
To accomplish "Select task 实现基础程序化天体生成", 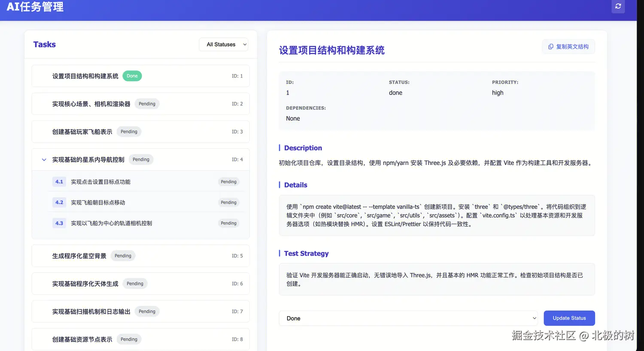I will click(141, 284).
